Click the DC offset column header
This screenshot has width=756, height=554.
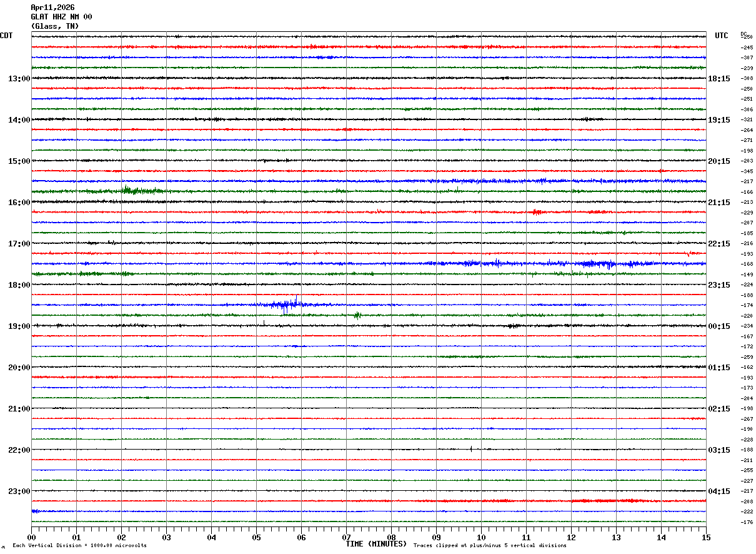(x=744, y=34)
